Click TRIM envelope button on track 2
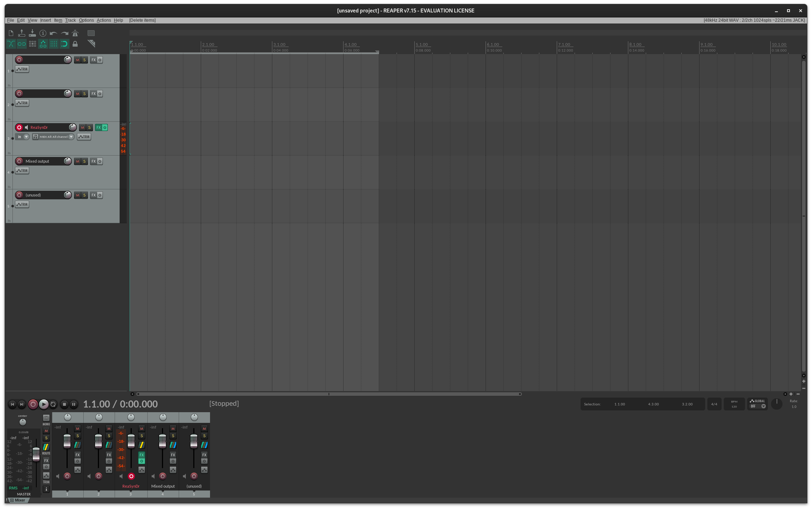This screenshot has width=812, height=509. [x=22, y=103]
